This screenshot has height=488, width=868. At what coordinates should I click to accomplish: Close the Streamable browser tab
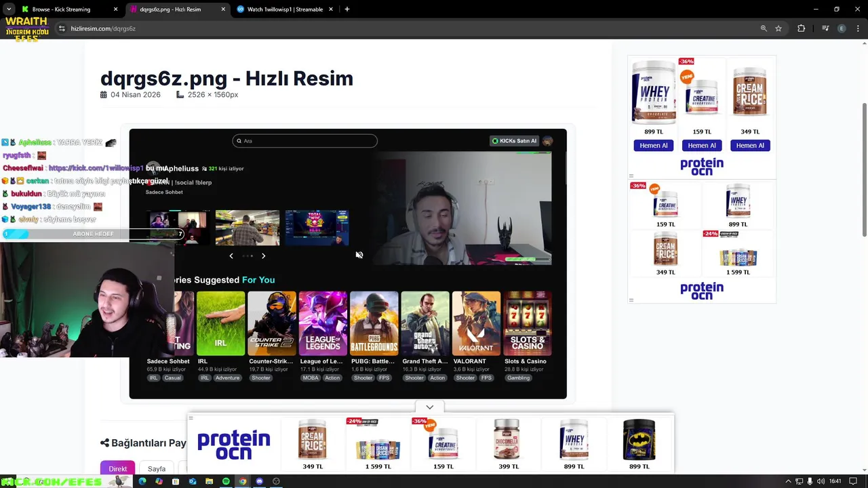[331, 9]
